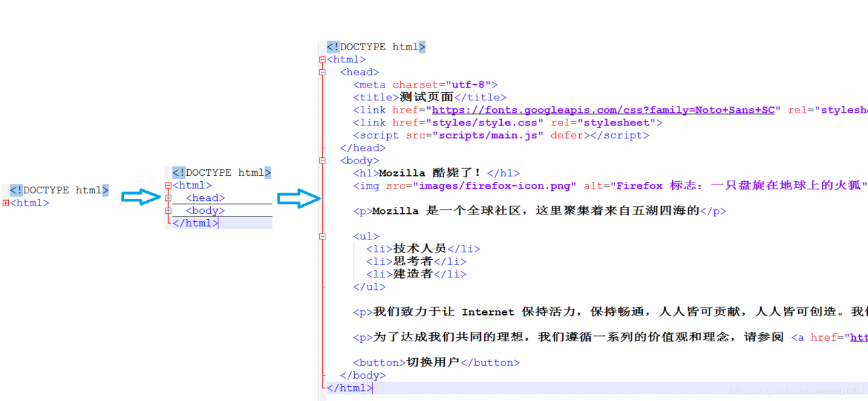Collapse <html> fold marker above folded <head> line
The height and width of the screenshot is (401, 868).
click(168, 185)
